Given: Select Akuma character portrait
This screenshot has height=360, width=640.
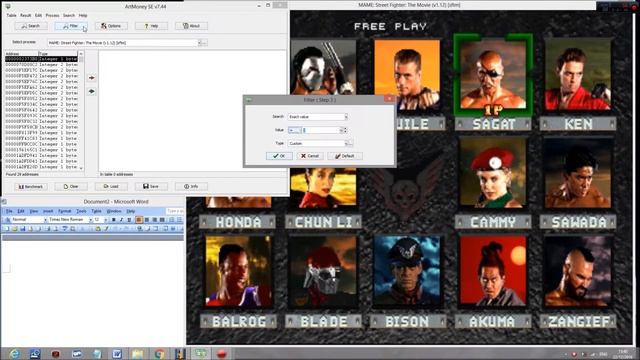Looking at the screenshot, I should point(493,271).
